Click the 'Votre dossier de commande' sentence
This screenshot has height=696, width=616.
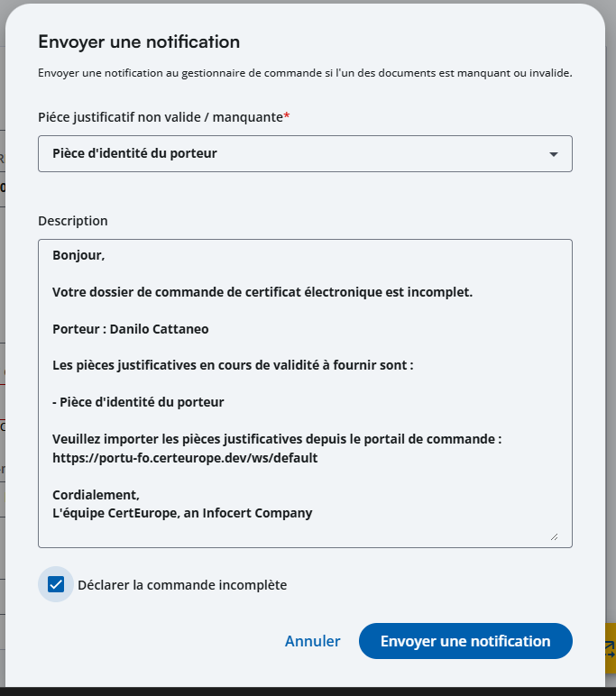[262, 292]
